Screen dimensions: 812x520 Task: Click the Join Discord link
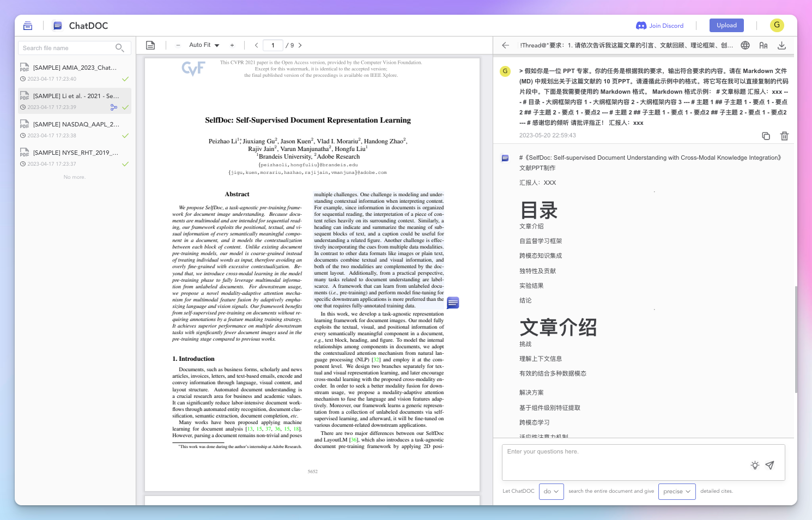(660, 25)
